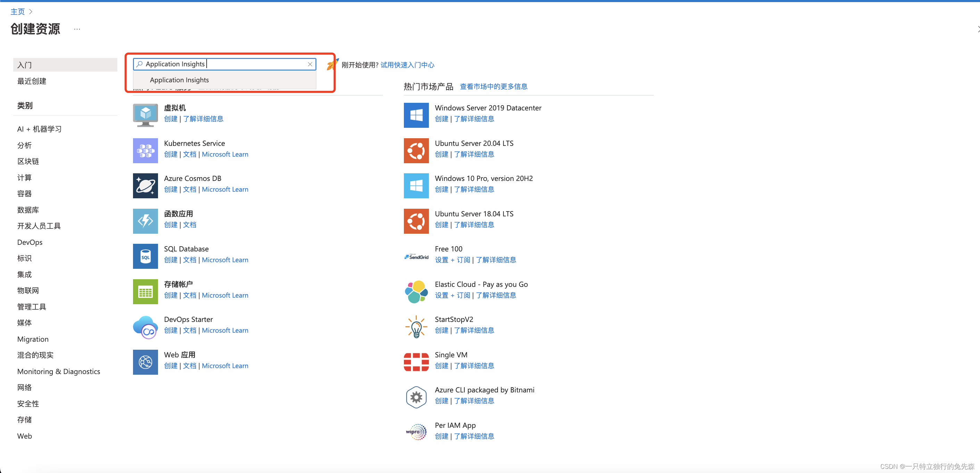Click the Virtual Machine (虚拟机) icon
980x473 pixels.
[145, 115]
